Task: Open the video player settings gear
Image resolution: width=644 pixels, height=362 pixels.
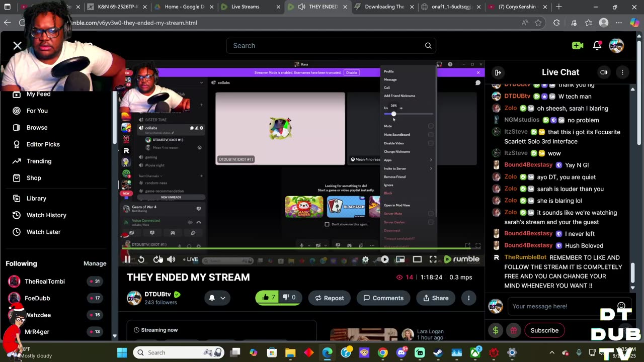Action: (366, 259)
